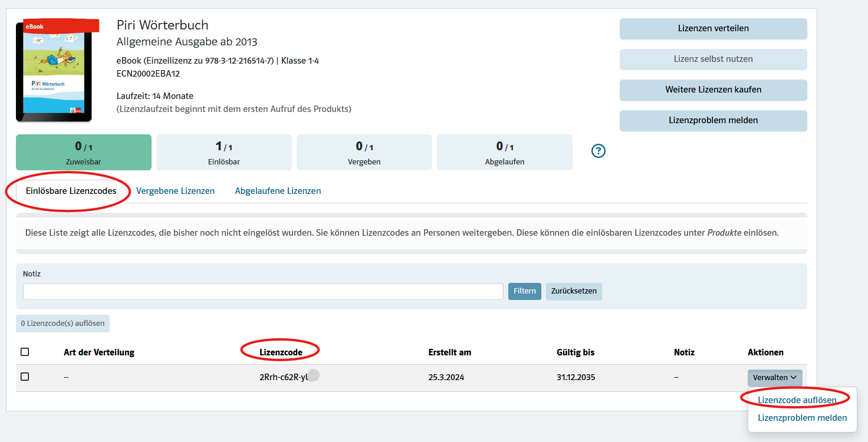Open the Abgelaufene Lizenzen tab
Screen dimensions: 868x442
[x=278, y=191]
